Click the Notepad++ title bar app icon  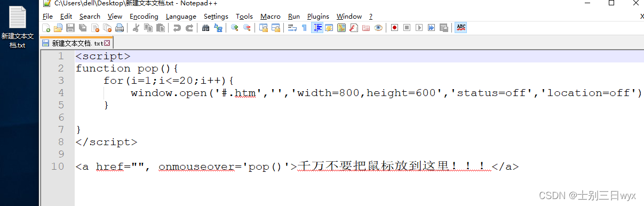47,3
